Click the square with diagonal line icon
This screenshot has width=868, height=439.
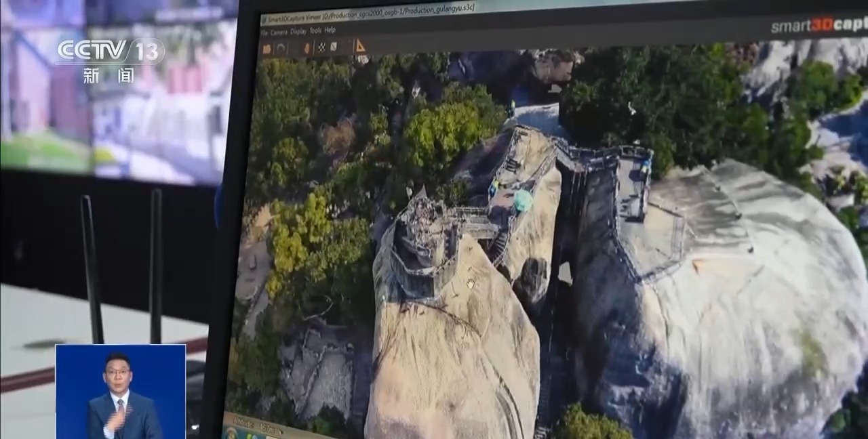click(x=334, y=47)
